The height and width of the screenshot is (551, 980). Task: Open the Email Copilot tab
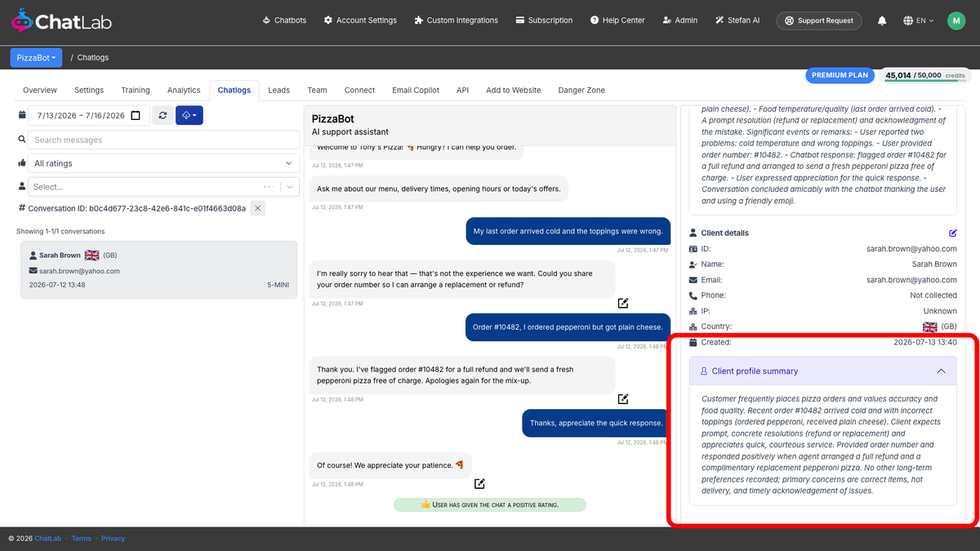[416, 90]
